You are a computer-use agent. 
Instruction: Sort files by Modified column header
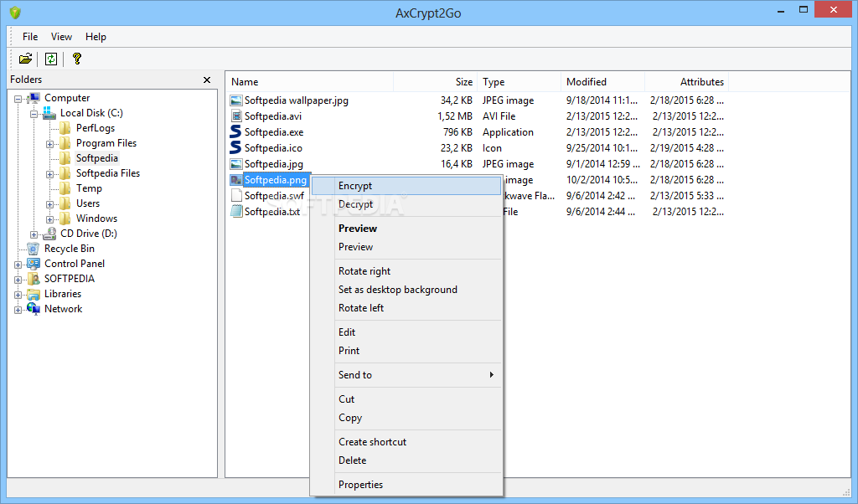(603, 82)
